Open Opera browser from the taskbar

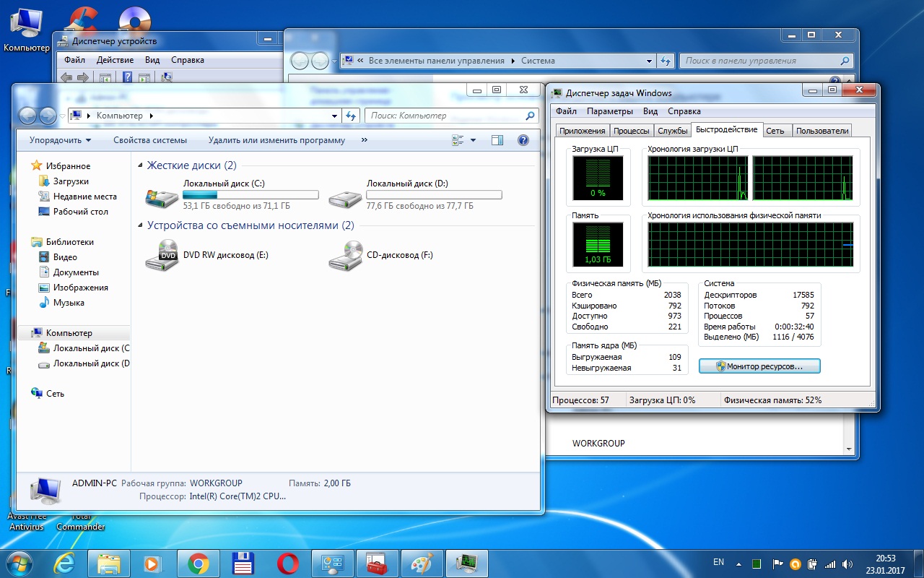(x=288, y=563)
